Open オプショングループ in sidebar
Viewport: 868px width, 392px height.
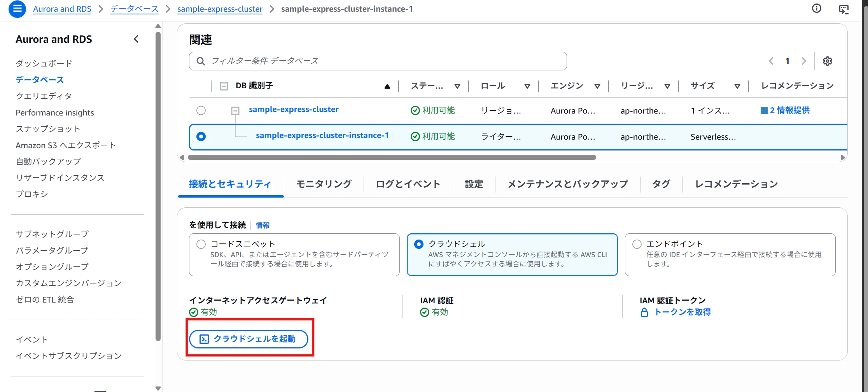click(x=52, y=267)
